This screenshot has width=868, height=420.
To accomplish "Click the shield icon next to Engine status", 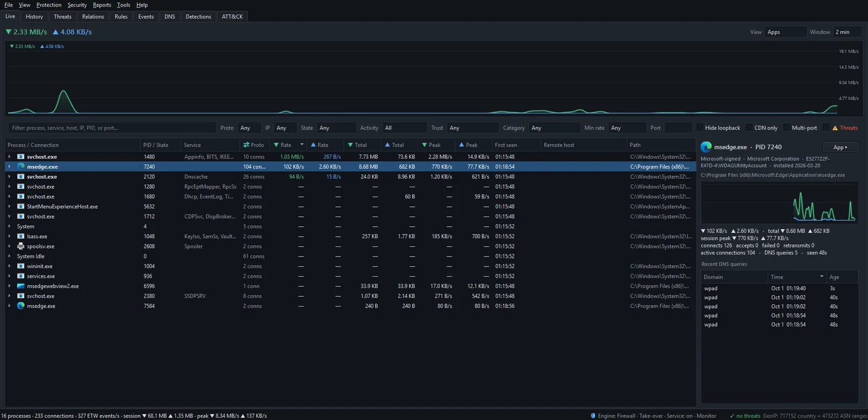I will click(593, 416).
